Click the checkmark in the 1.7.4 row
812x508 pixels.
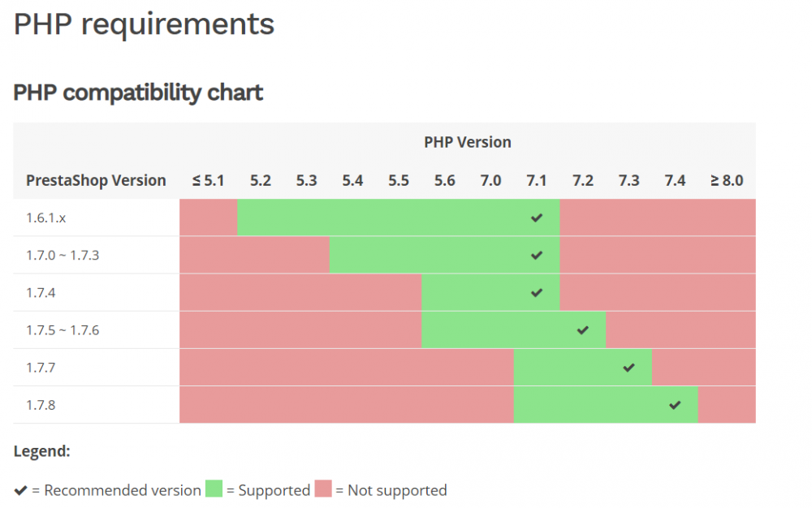(x=536, y=292)
